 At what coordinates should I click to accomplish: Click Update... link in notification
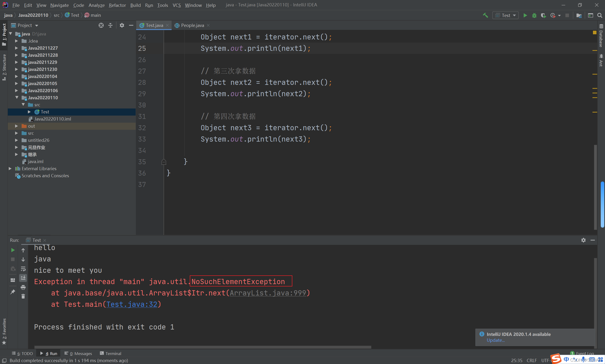point(496,340)
